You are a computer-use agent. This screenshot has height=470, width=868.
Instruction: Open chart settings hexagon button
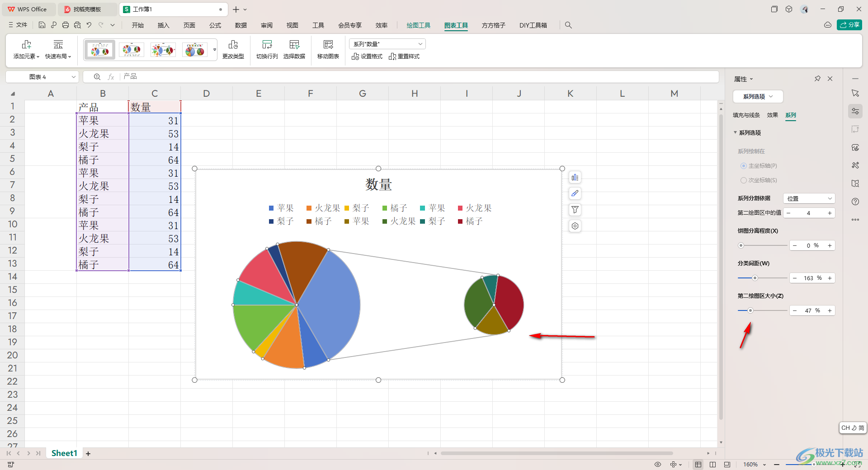(x=575, y=226)
